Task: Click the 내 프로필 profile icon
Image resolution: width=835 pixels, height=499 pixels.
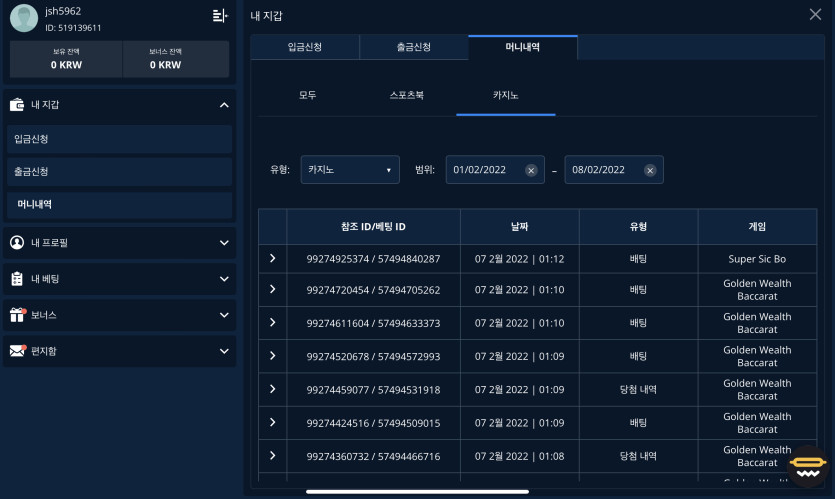Action: point(17,242)
